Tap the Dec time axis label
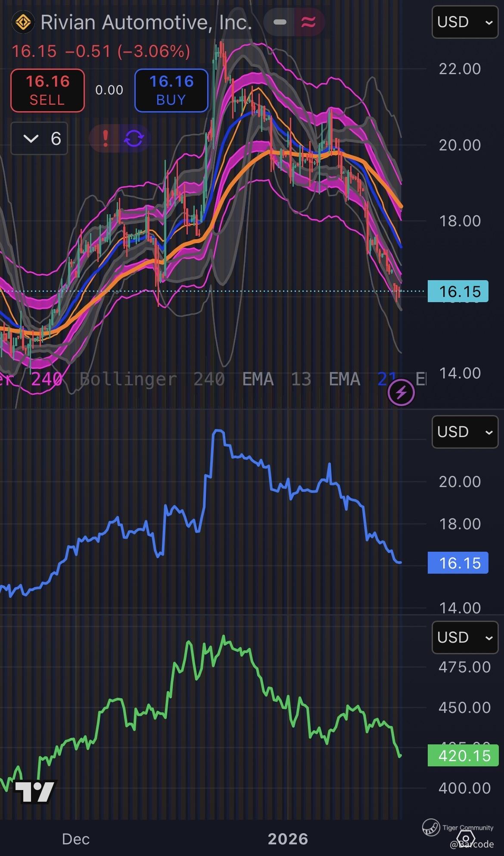The height and width of the screenshot is (856, 504). coord(76,839)
